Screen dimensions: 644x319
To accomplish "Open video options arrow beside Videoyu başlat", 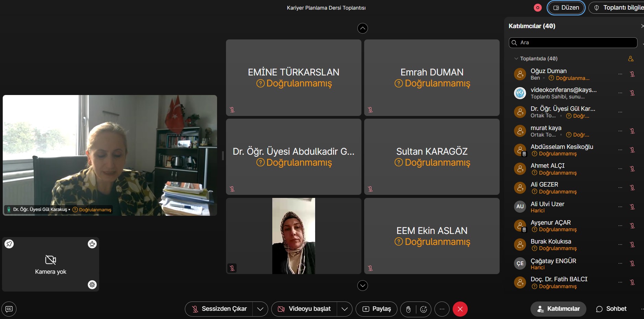I will [345, 309].
